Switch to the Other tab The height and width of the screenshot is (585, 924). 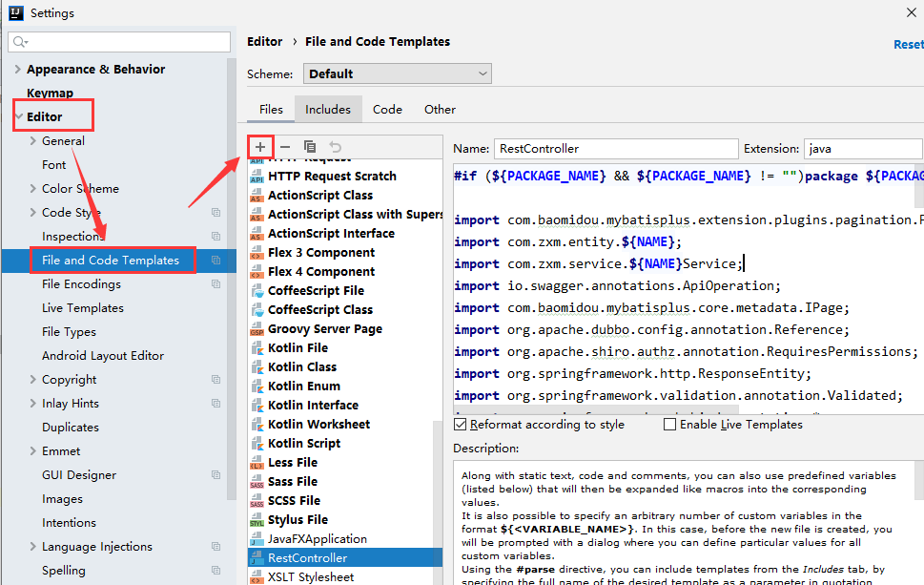pos(440,109)
